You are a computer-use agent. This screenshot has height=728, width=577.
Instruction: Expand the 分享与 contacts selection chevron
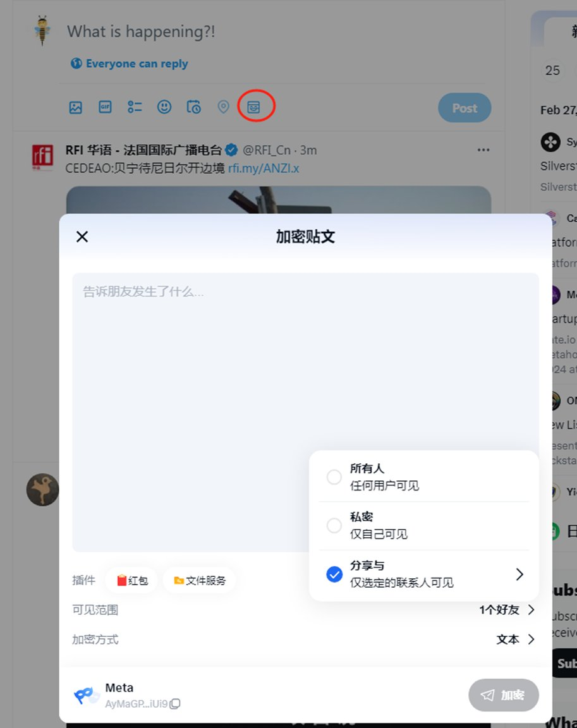pos(519,574)
